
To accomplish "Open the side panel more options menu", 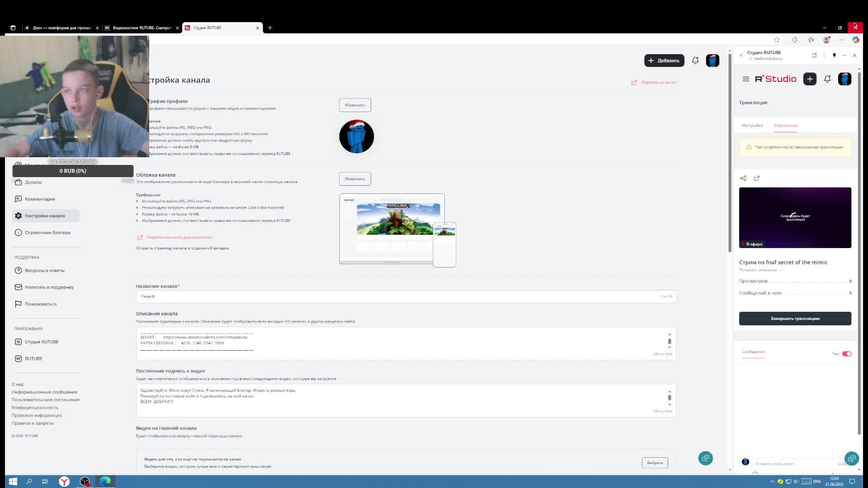I will click(x=824, y=55).
